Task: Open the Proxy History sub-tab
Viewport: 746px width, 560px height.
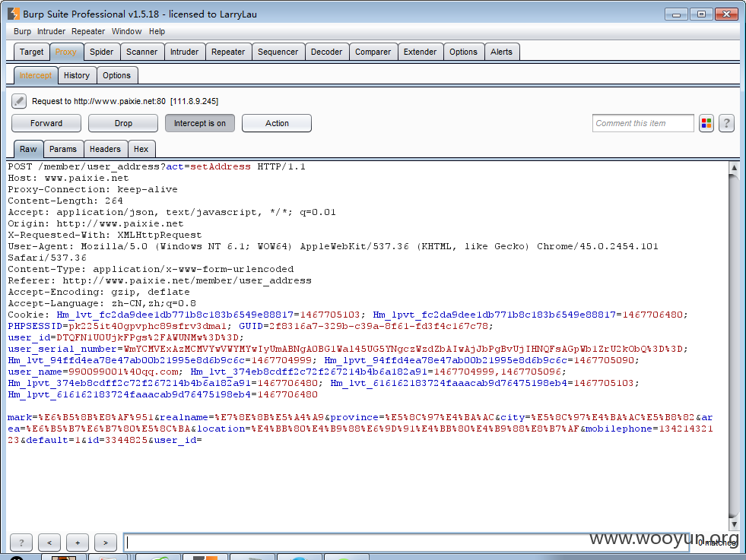Action: 77,75
